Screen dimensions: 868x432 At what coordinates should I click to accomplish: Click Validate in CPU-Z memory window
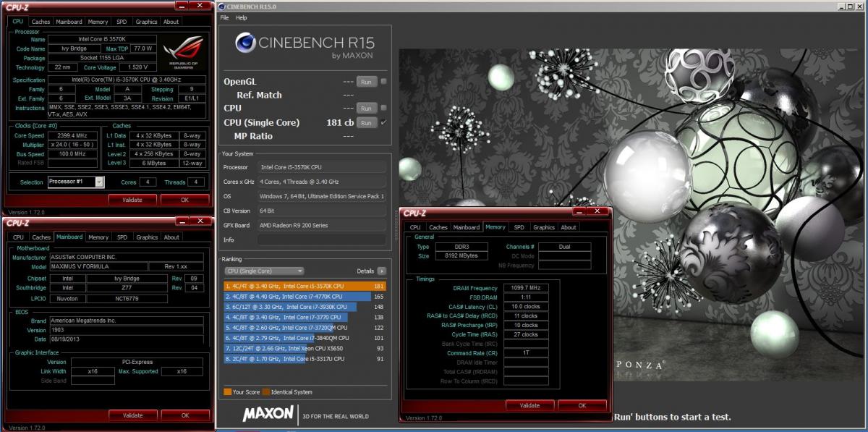click(529, 405)
